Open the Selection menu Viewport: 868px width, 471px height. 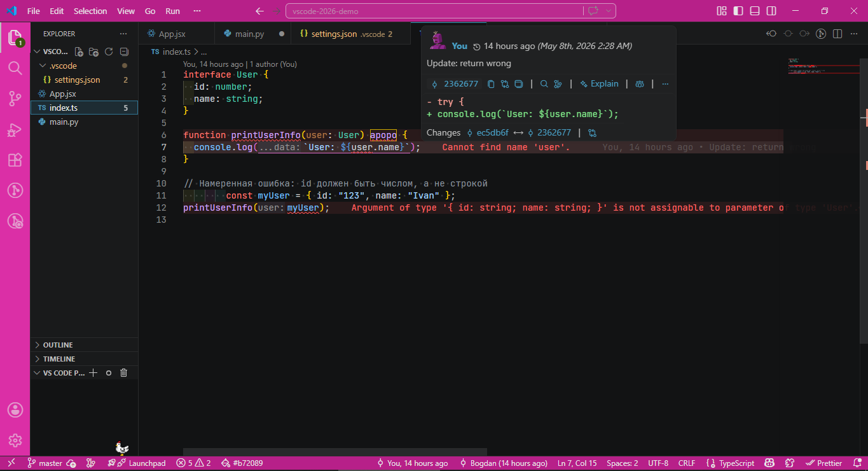coord(90,11)
